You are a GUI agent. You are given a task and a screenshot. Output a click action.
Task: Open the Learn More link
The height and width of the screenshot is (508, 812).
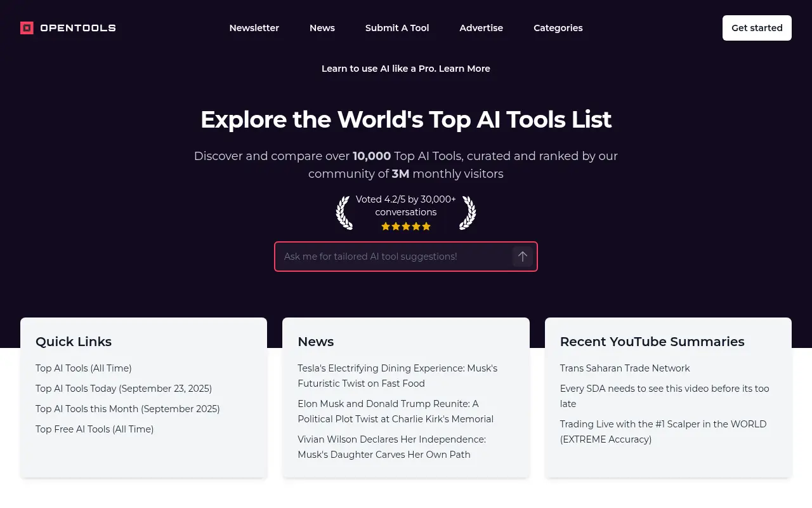(x=464, y=69)
